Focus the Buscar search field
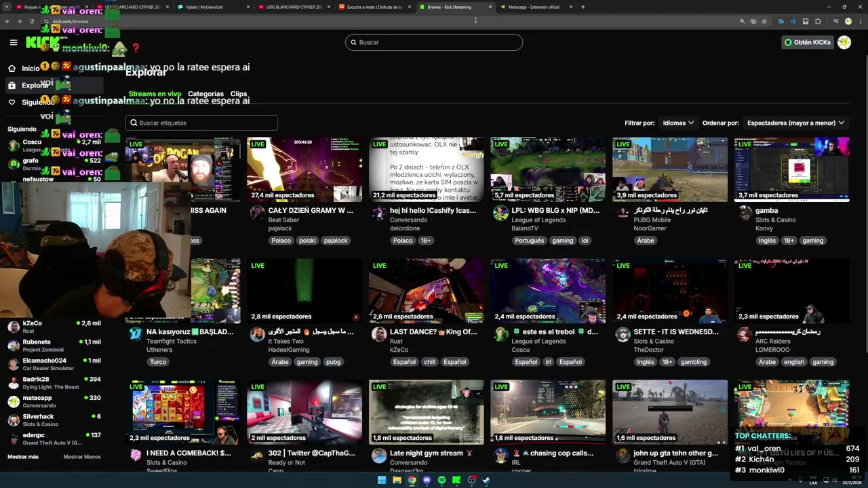Viewport: 868px width, 488px height. (434, 42)
